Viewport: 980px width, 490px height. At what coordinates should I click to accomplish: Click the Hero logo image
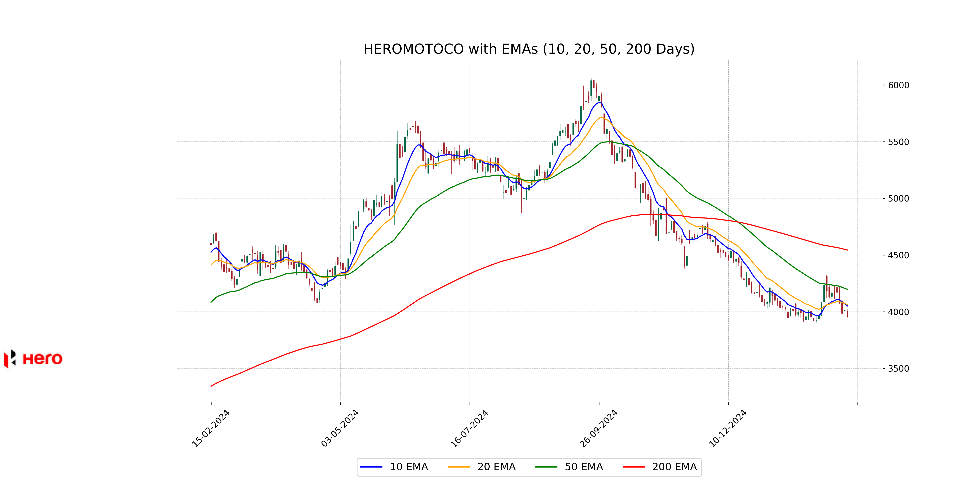(x=33, y=359)
